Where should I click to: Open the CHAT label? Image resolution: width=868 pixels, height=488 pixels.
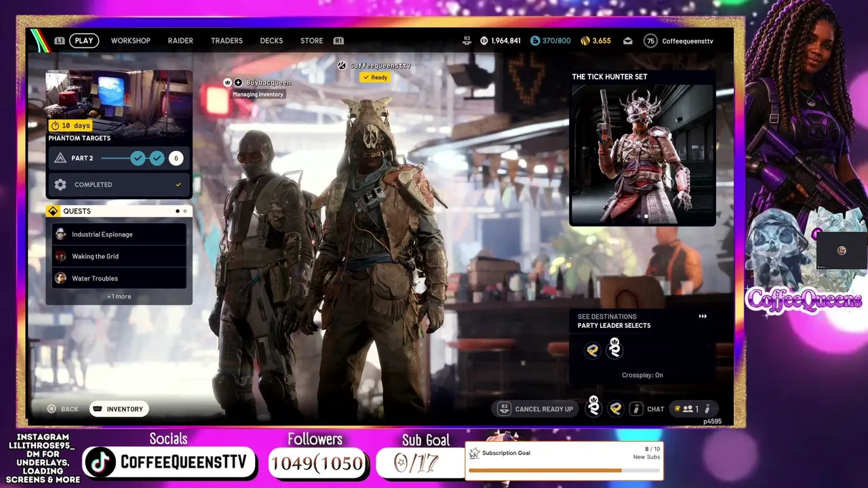[x=656, y=409]
